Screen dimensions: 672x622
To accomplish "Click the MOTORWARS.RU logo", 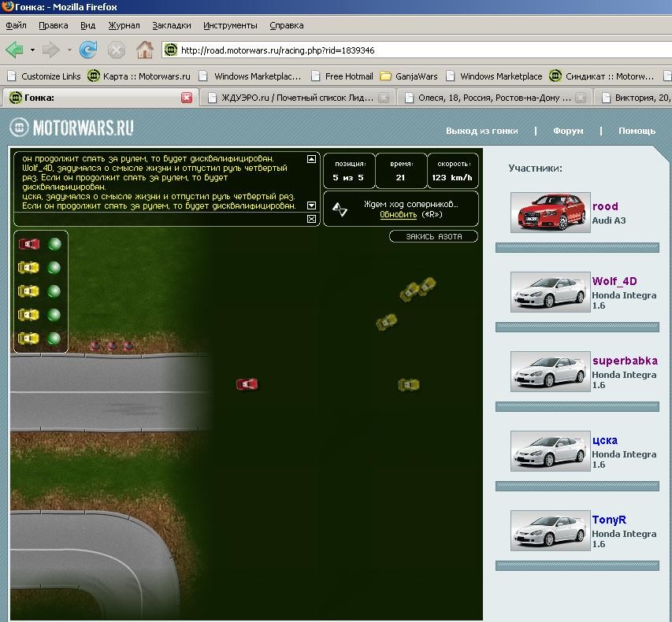I will point(72,128).
